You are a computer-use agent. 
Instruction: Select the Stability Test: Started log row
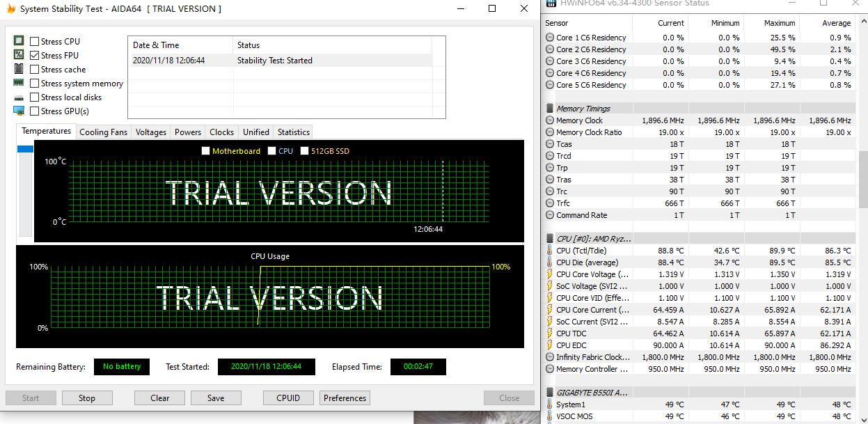click(274, 61)
